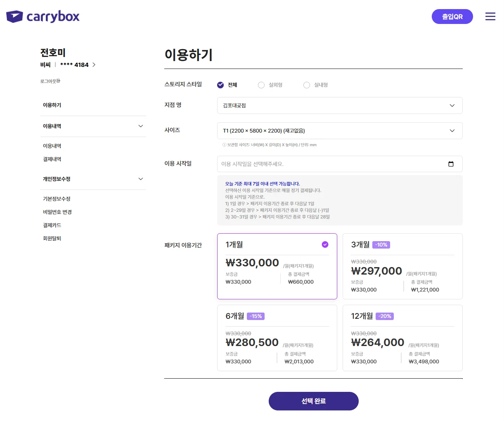
Task: Open 결제카드 in the sidebar
Action: click(52, 225)
